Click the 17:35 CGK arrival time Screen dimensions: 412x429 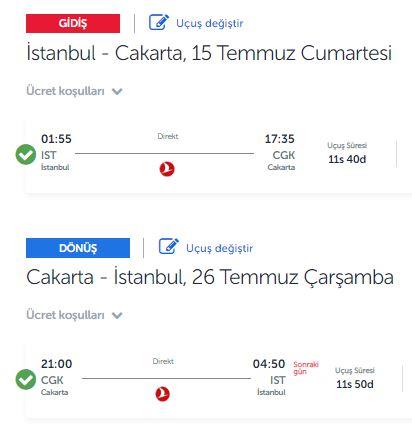[x=280, y=139]
